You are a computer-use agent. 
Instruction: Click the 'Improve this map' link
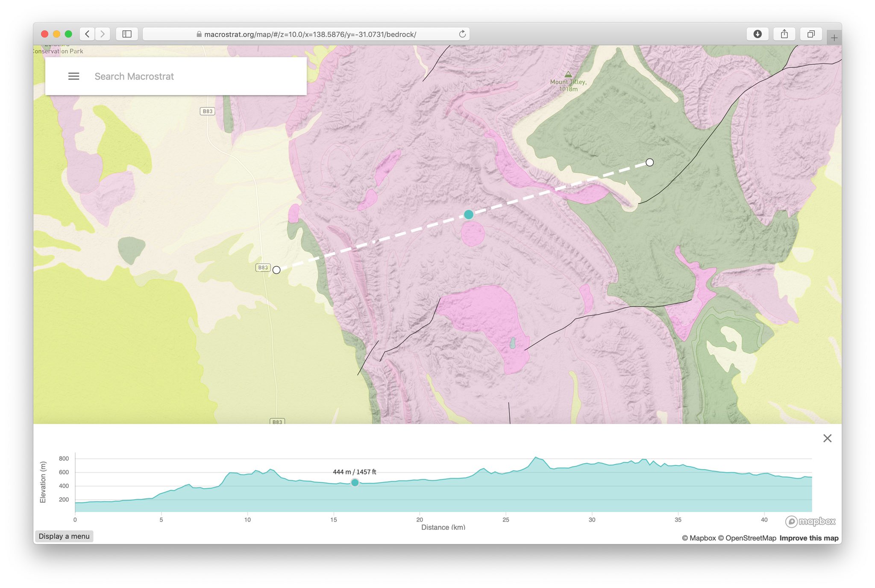(x=808, y=538)
